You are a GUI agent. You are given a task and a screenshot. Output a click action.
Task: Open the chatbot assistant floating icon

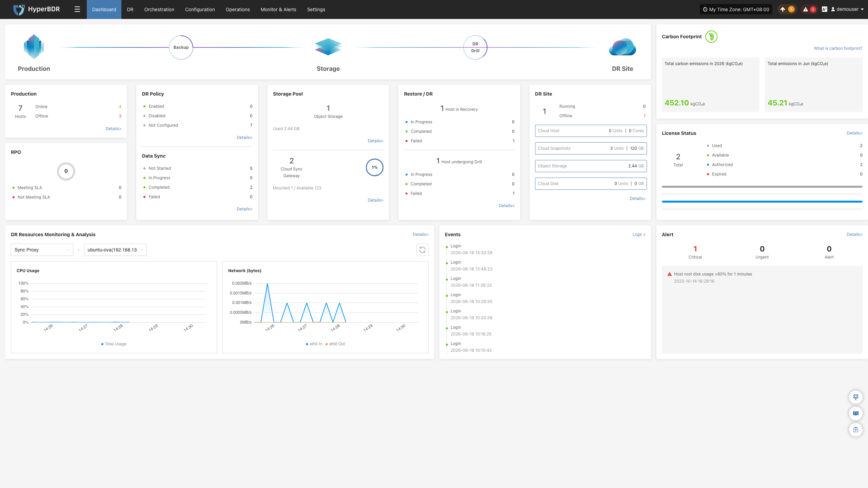tap(856, 397)
